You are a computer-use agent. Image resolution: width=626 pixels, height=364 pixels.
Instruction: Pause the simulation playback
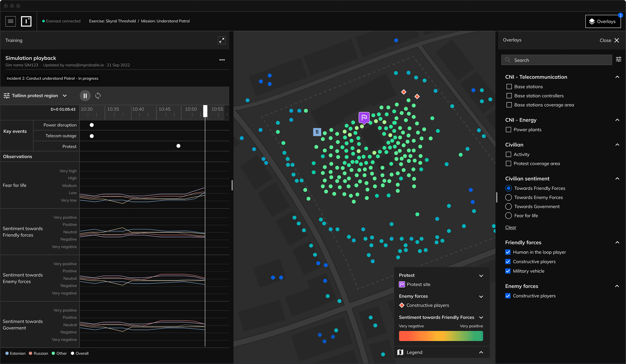click(85, 96)
